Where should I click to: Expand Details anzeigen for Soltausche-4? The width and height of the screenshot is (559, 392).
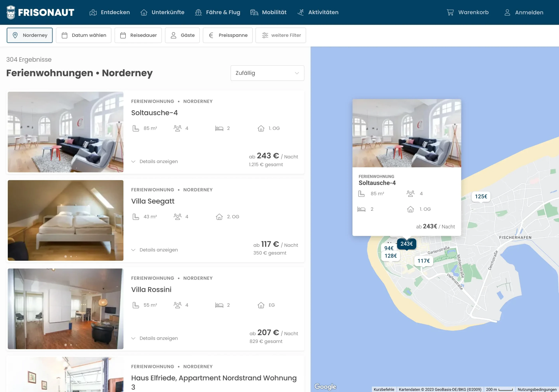coord(155,162)
